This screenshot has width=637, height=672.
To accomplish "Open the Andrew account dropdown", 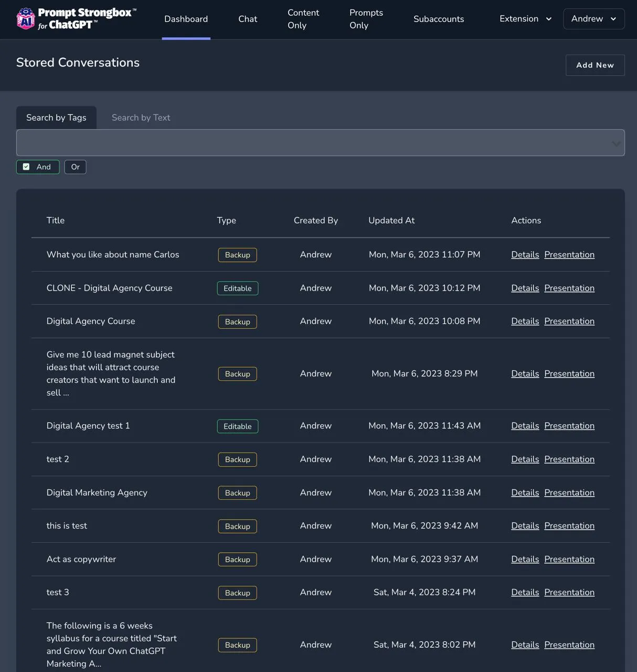I will pos(593,19).
